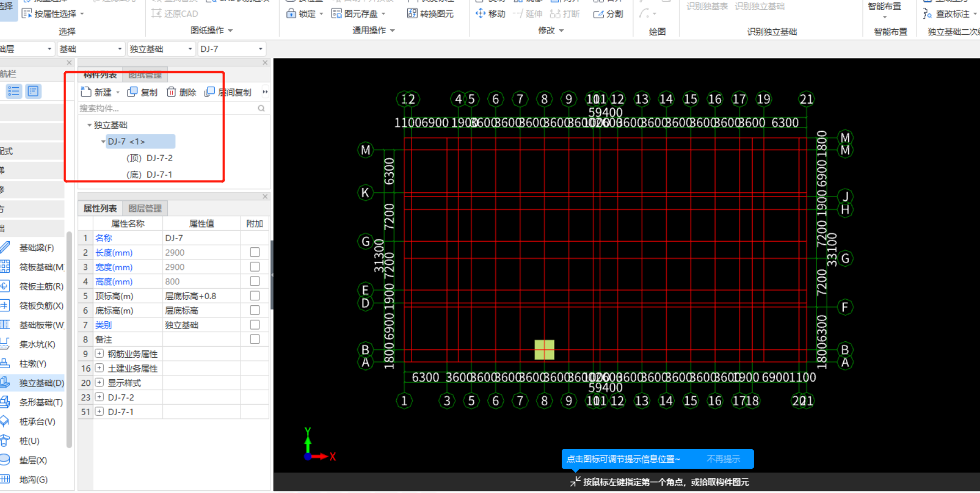Expand the 显示样式 property group
The width and height of the screenshot is (980, 493).
pos(99,383)
